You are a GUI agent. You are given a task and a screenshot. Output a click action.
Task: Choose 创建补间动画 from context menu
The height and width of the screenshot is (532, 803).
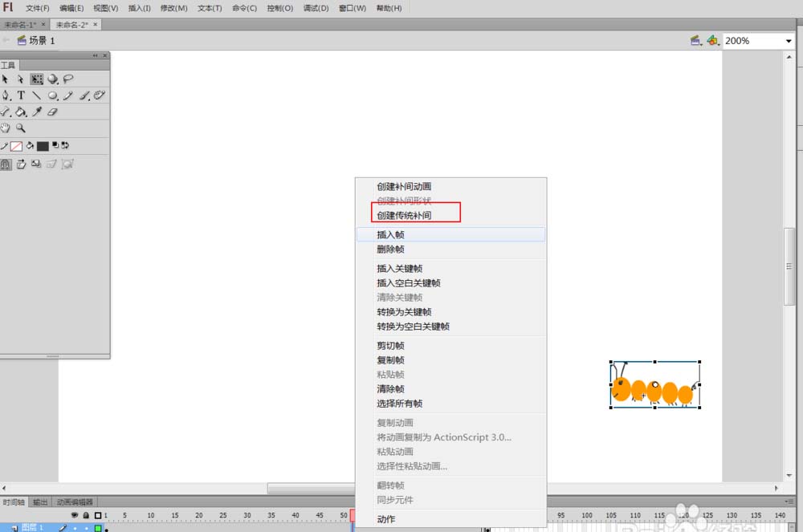pos(450,187)
